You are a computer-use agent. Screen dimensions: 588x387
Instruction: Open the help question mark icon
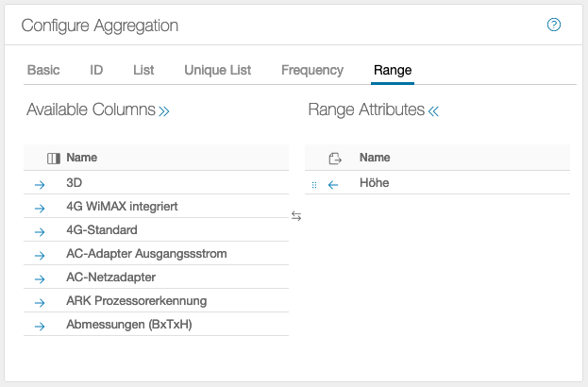tap(554, 25)
